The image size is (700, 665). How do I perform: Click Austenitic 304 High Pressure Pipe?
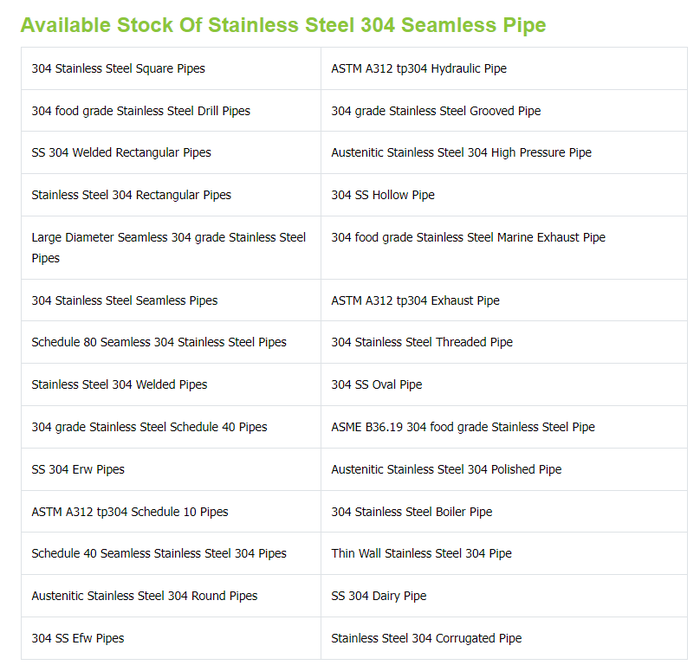coord(461,153)
